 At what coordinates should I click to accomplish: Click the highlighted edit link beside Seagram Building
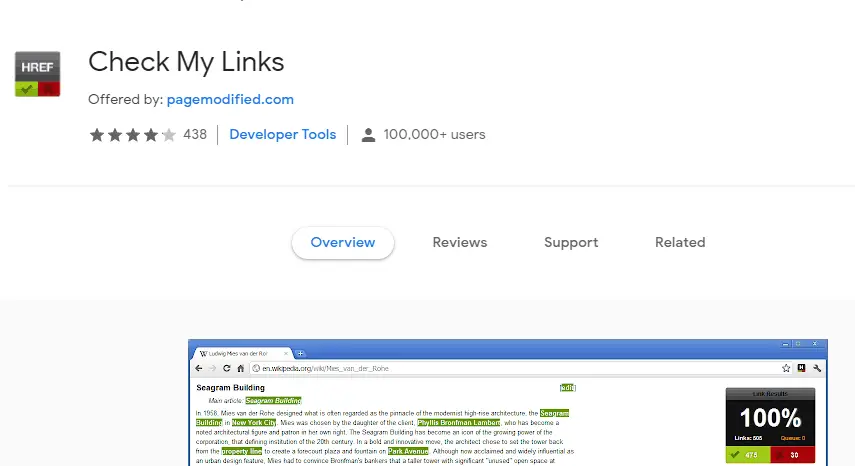pos(568,388)
